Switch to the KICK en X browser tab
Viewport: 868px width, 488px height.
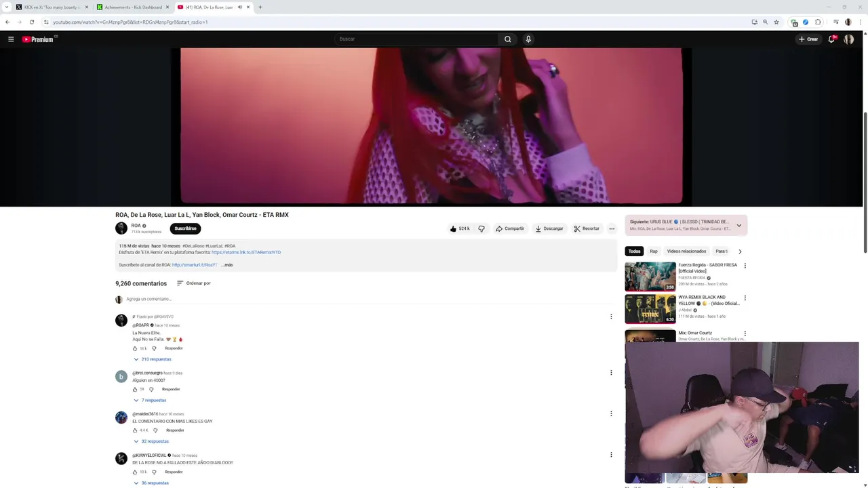point(52,7)
